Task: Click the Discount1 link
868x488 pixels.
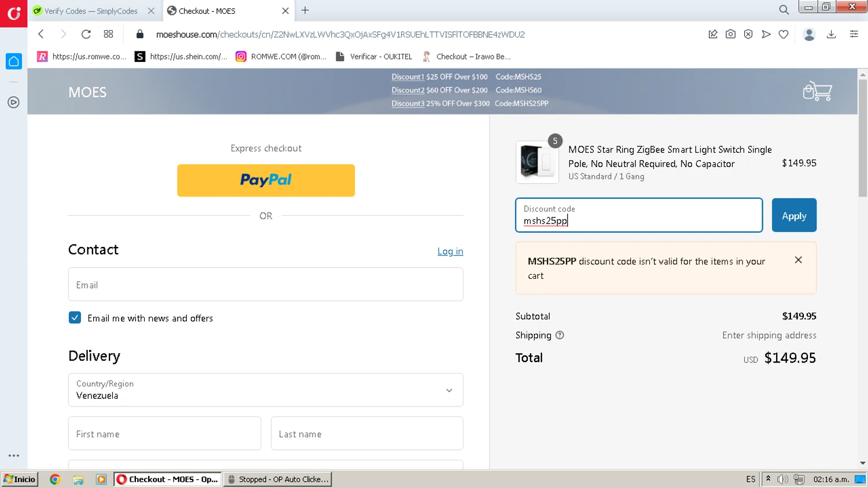Action: (407, 77)
